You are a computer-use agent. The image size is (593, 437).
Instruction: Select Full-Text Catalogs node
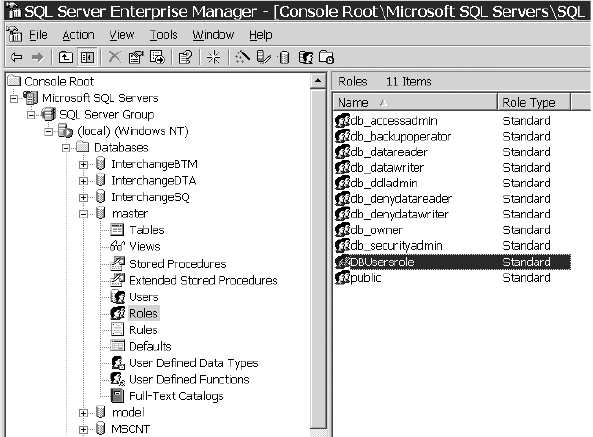click(176, 396)
